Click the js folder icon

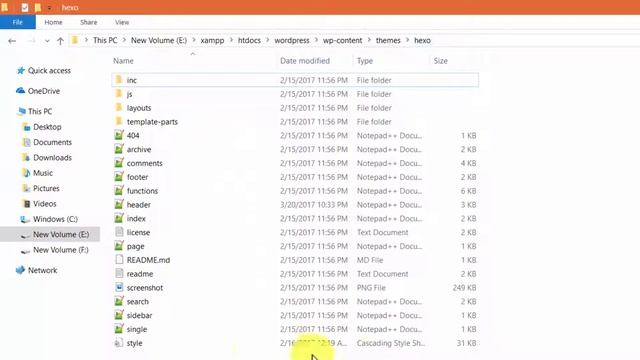coord(119,93)
